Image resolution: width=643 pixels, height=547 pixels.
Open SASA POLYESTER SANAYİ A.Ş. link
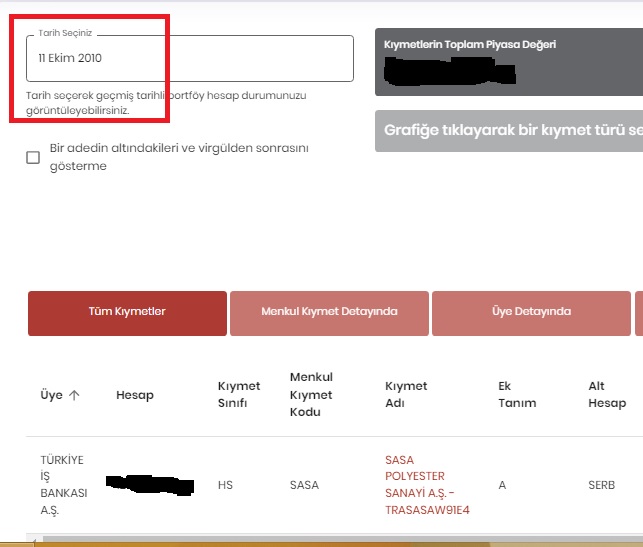click(427, 485)
